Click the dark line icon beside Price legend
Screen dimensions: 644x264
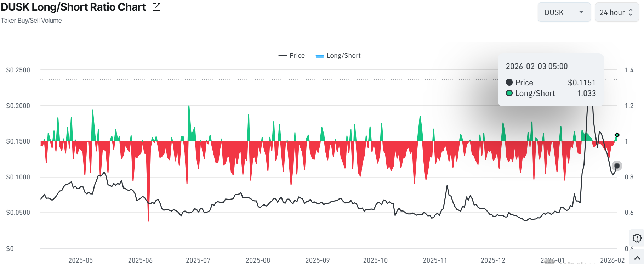283,56
